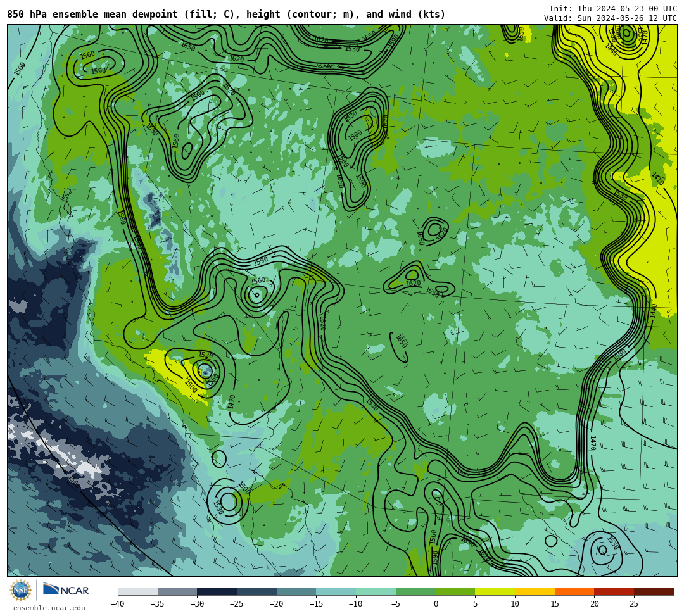Click the amber colorbar swatch, 10 to 15

coord(535,591)
